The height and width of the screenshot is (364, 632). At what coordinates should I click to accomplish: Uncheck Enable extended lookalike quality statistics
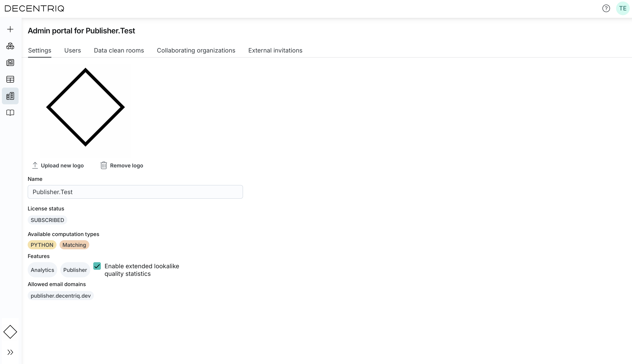click(97, 266)
